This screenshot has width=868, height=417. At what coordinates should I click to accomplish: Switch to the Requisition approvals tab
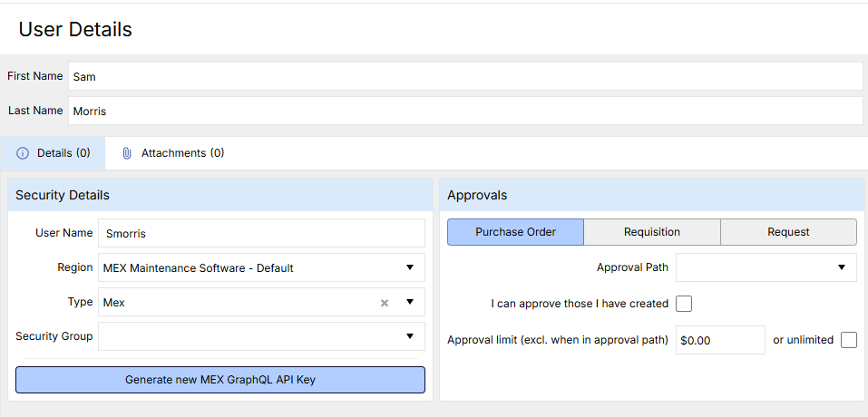tap(651, 232)
